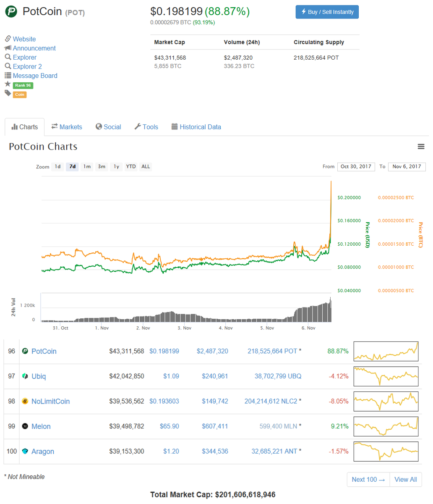Open the Explorer 2 link

tap(27, 66)
